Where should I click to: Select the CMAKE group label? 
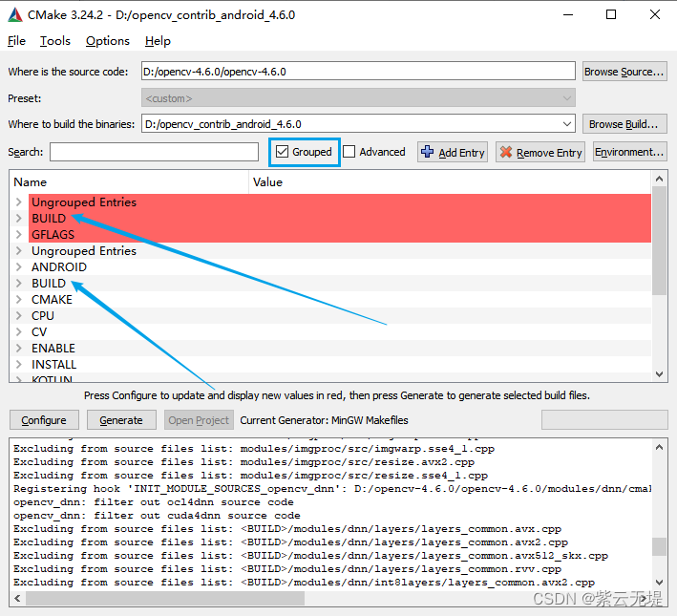(52, 299)
